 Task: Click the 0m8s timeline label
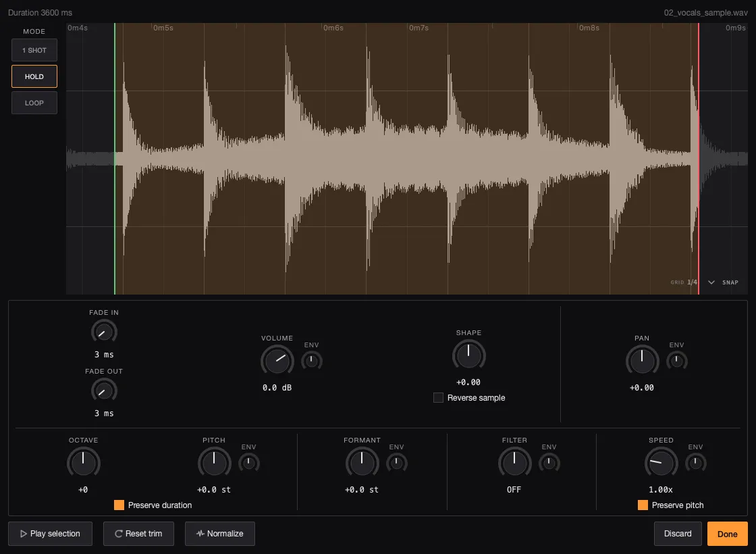coord(589,28)
